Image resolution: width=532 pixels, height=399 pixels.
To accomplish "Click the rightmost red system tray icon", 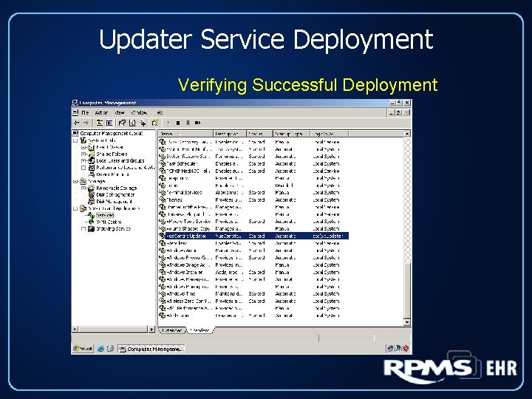I will 406,349.
